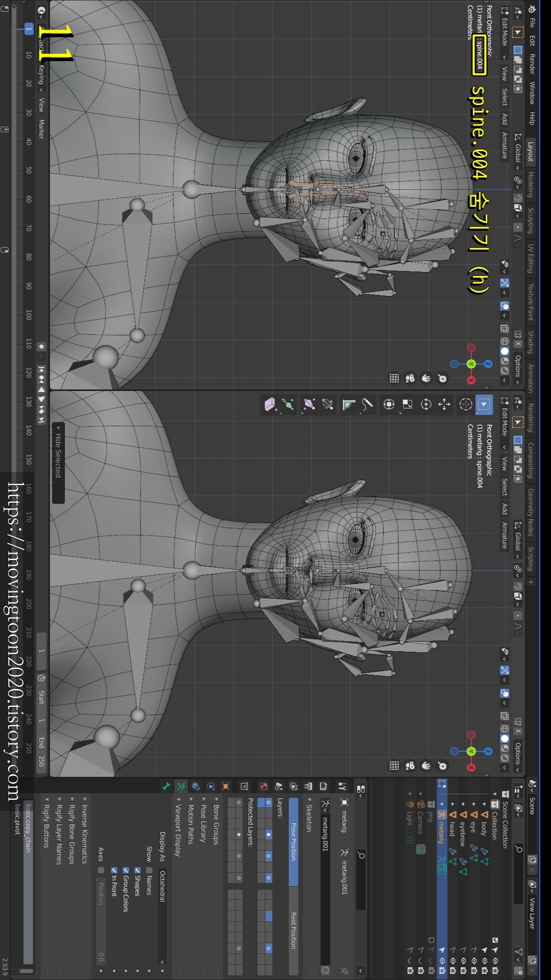Select the Transform tool in the toolbar

point(389,405)
